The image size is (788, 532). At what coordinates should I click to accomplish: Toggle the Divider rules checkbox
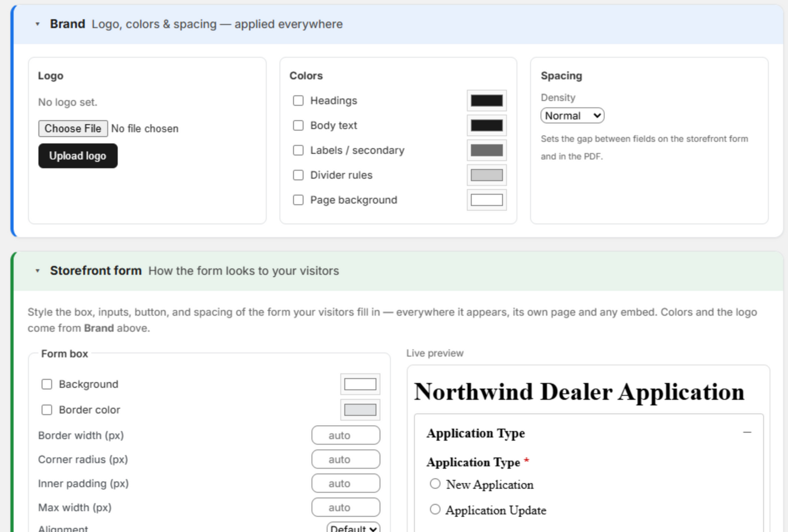pos(298,175)
